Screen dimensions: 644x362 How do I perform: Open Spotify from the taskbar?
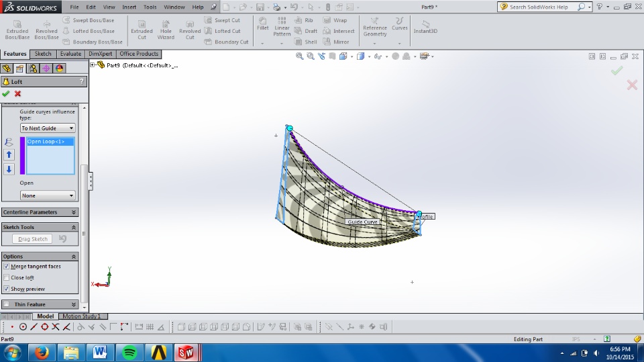coord(129,353)
